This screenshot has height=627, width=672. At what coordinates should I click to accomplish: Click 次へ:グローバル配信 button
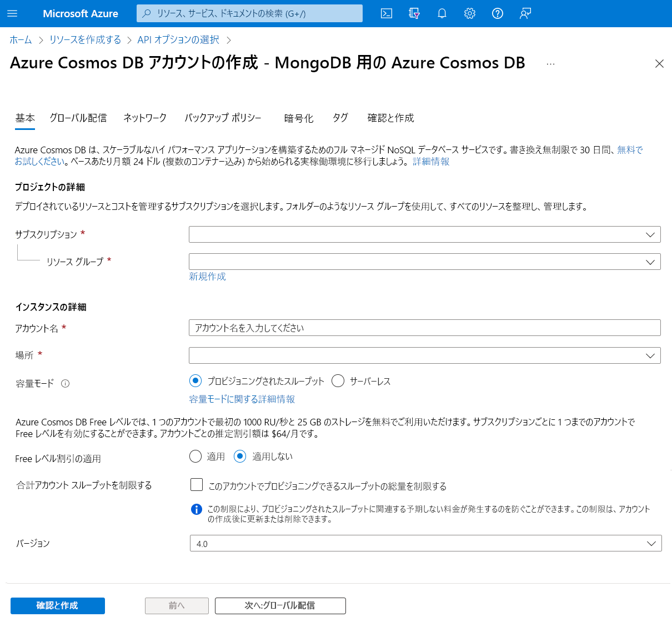[280, 606]
